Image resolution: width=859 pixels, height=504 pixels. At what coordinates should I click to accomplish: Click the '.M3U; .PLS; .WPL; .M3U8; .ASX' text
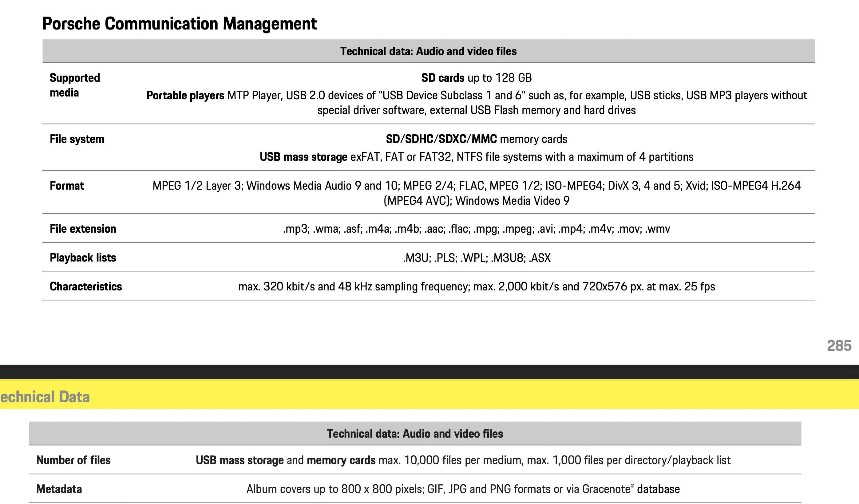(477, 258)
